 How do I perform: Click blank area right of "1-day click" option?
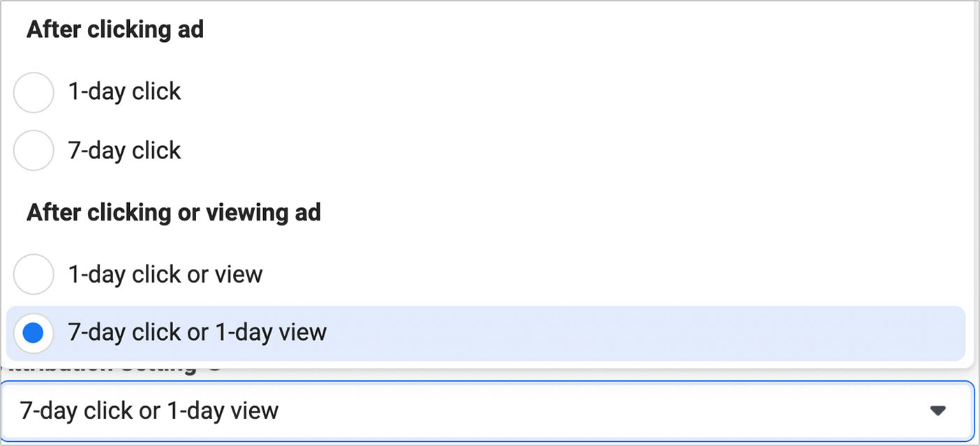(558, 92)
